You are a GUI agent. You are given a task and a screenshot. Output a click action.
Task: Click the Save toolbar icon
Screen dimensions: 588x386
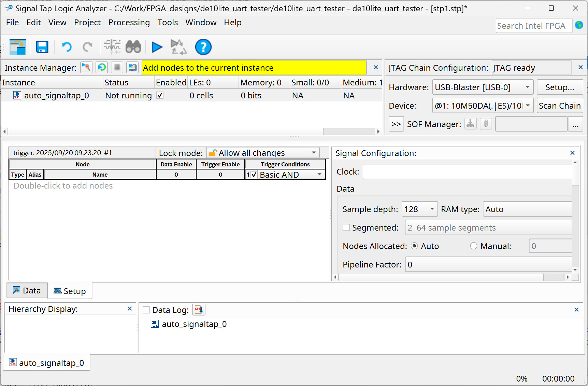click(x=42, y=47)
